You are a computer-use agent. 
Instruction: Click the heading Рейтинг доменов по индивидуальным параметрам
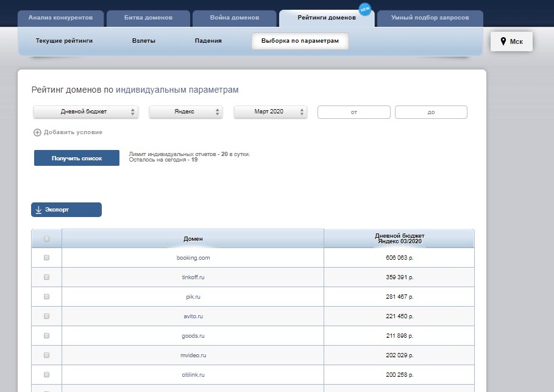pyautogui.click(x=135, y=90)
